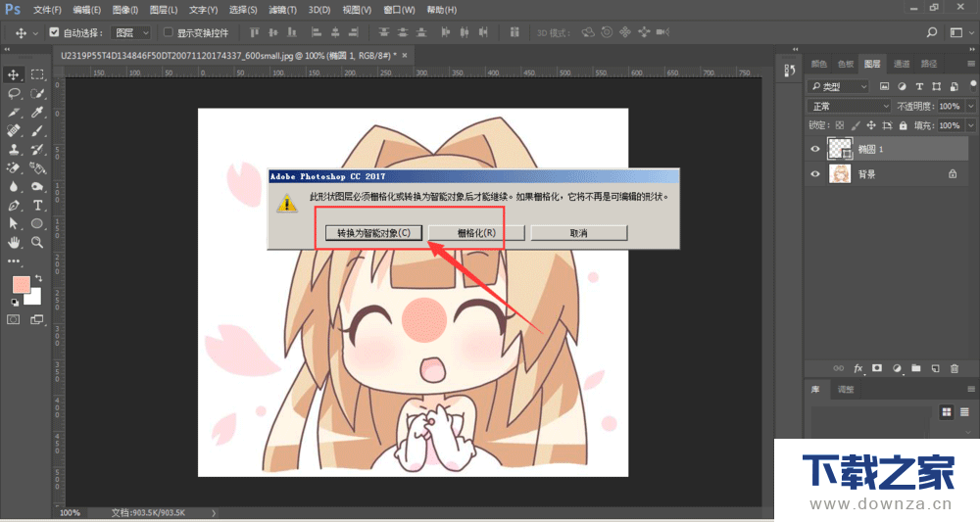Select the Horizontal Type tool
This screenshot has height=522, width=980.
[x=37, y=206]
